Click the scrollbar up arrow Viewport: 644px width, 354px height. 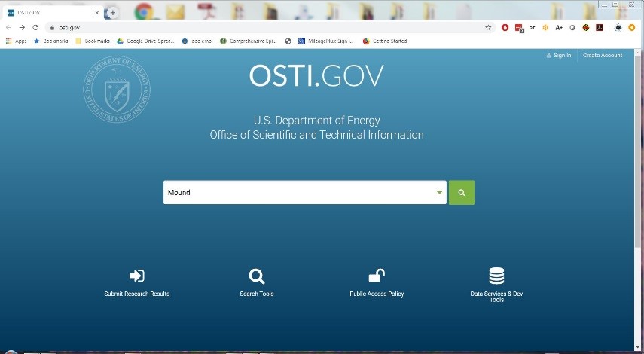[638, 53]
